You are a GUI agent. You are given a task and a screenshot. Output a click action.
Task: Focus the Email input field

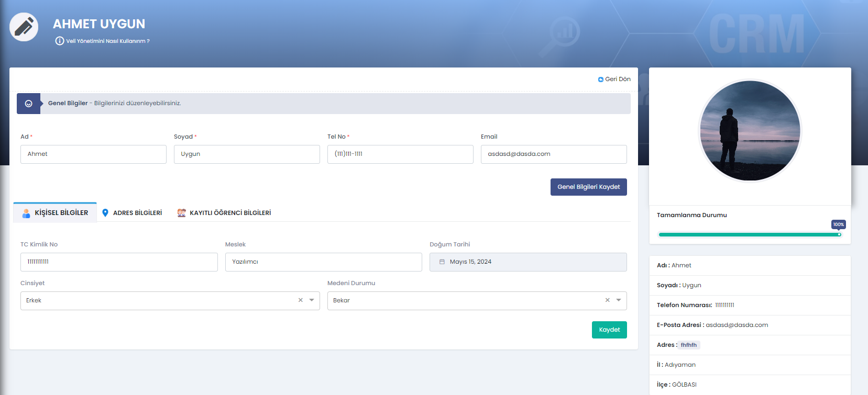[x=554, y=154]
